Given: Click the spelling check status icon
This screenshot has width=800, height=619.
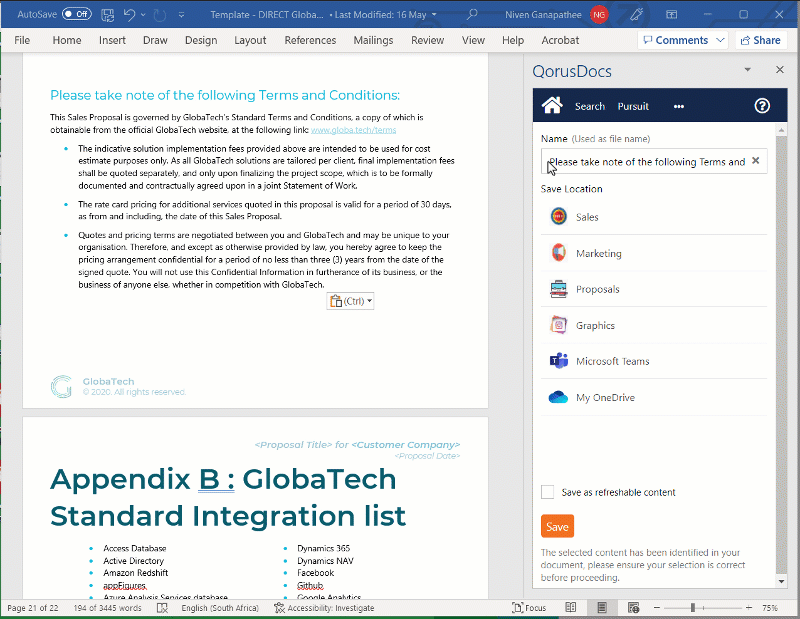Looking at the screenshot, I should (x=162, y=608).
